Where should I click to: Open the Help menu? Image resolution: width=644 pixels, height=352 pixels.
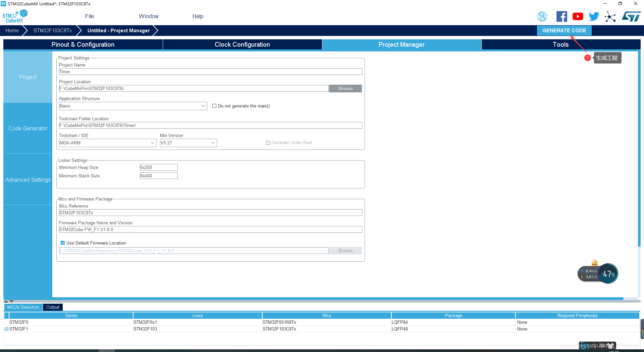pyautogui.click(x=198, y=16)
